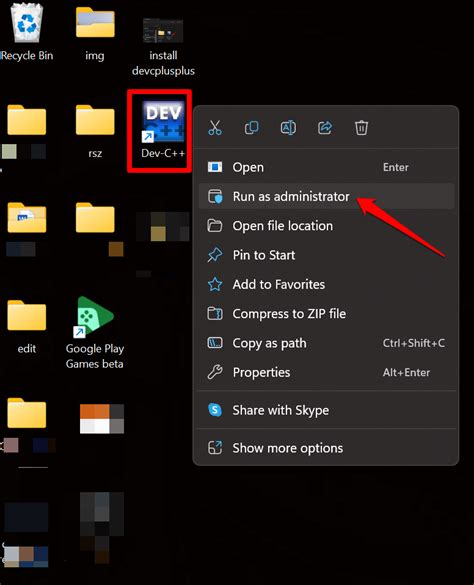Click the window icon beside Open
Image resolution: width=474 pixels, height=585 pixels.
point(215,167)
